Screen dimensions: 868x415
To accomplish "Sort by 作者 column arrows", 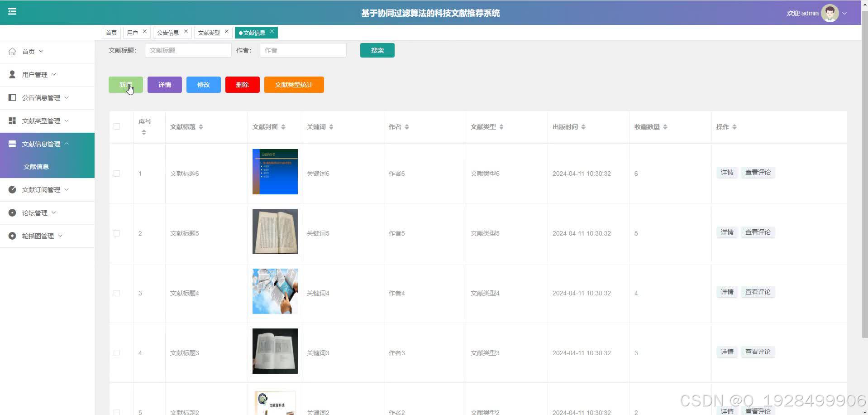I will [x=407, y=127].
